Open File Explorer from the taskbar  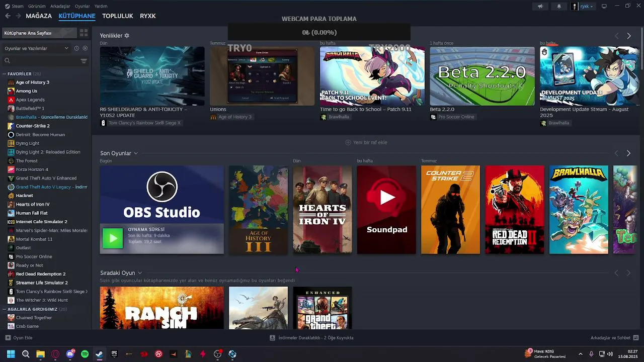(x=40, y=354)
